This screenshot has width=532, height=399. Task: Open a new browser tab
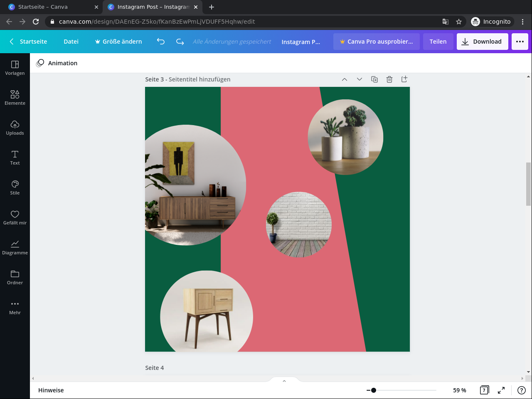(212, 7)
